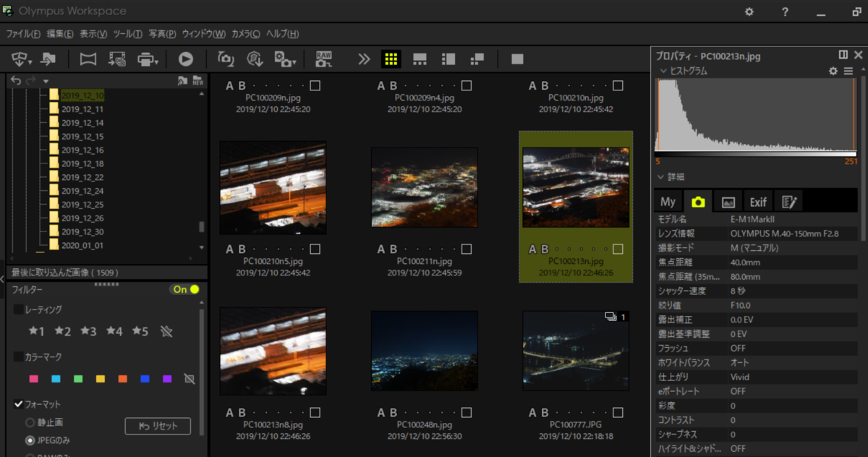Open the panorama stitch tool
Image resolution: width=868 pixels, height=457 pixels.
click(88, 59)
